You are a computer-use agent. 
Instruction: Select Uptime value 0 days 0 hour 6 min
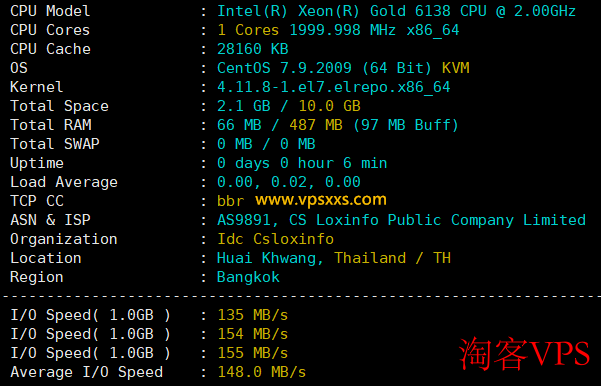[302, 163]
